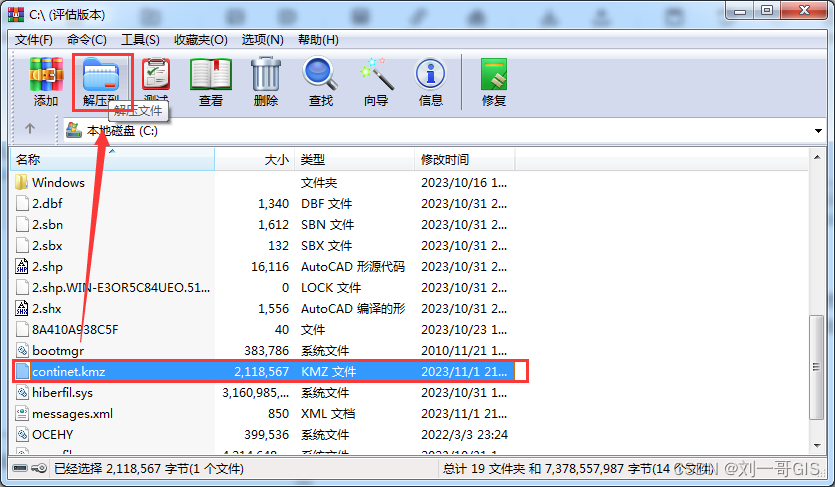Open the Tools (工具) menu
Viewport: 835px width, 487px height.
tap(141, 40)
